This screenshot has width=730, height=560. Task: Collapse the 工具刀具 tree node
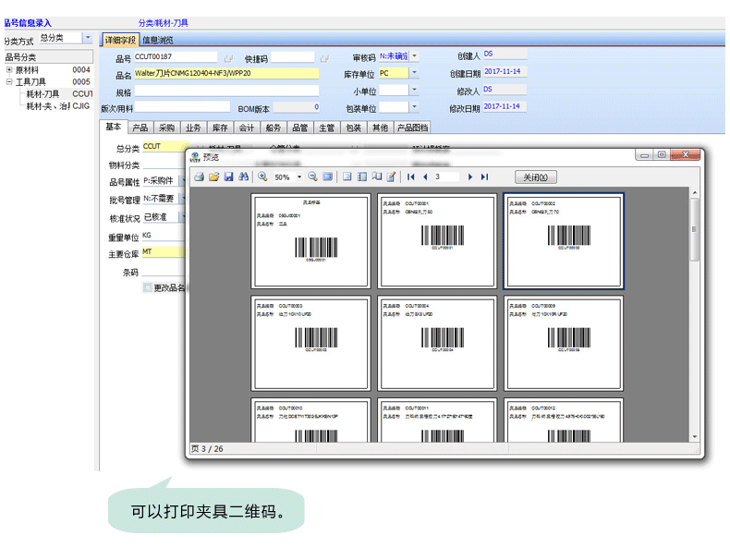(x=9, y=81)
